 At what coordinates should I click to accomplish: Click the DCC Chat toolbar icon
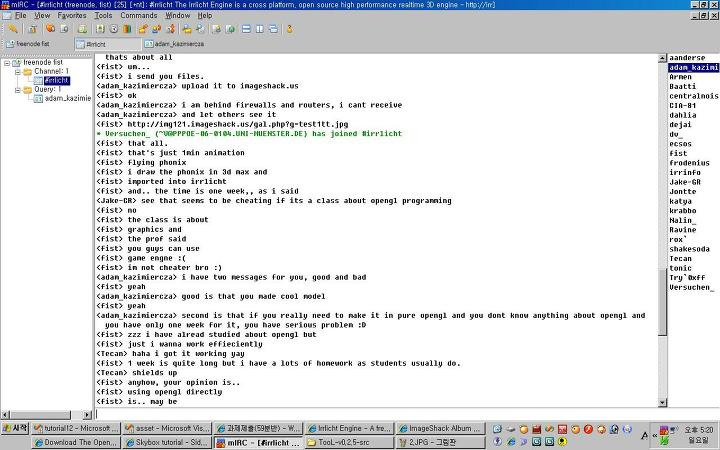point(157,29)
